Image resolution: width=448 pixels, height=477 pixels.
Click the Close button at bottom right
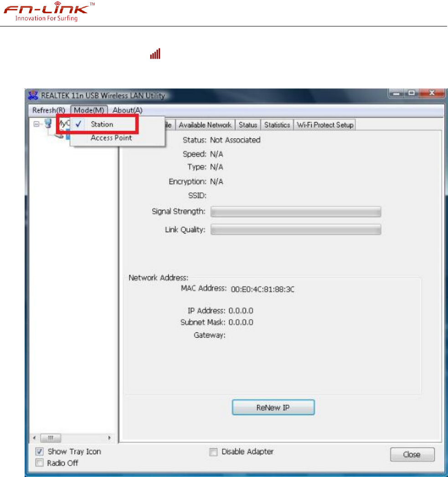[x=412, y=455]
